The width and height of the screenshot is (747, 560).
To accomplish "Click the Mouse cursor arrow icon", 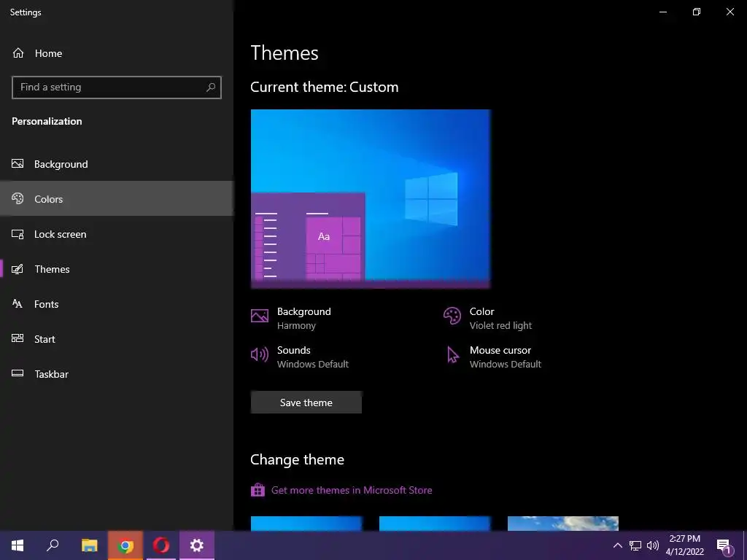I will coord(452,355).
